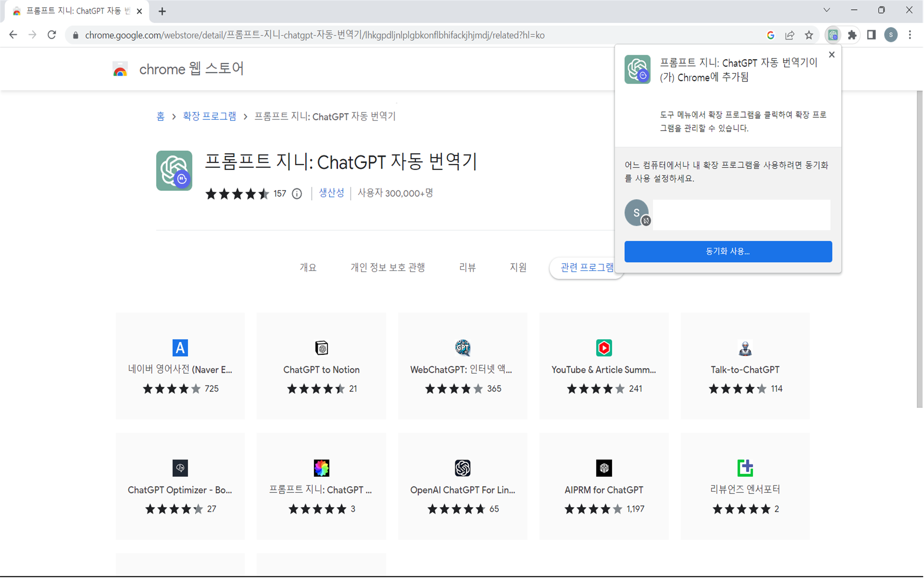Open the 네이버 영어사전 card title

point(180,370)
